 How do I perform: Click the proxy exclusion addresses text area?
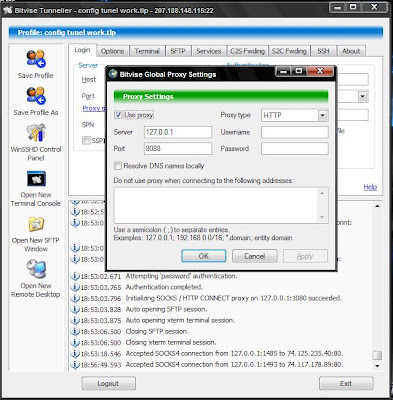(216, 205)
